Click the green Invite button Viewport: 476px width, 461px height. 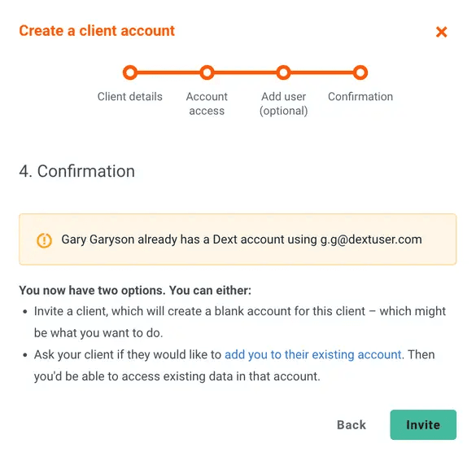(423, 425)
